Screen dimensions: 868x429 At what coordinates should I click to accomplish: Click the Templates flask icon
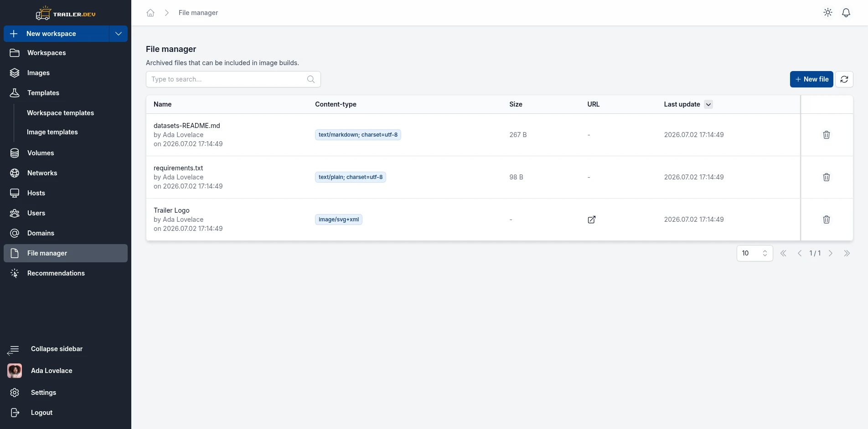15,93
